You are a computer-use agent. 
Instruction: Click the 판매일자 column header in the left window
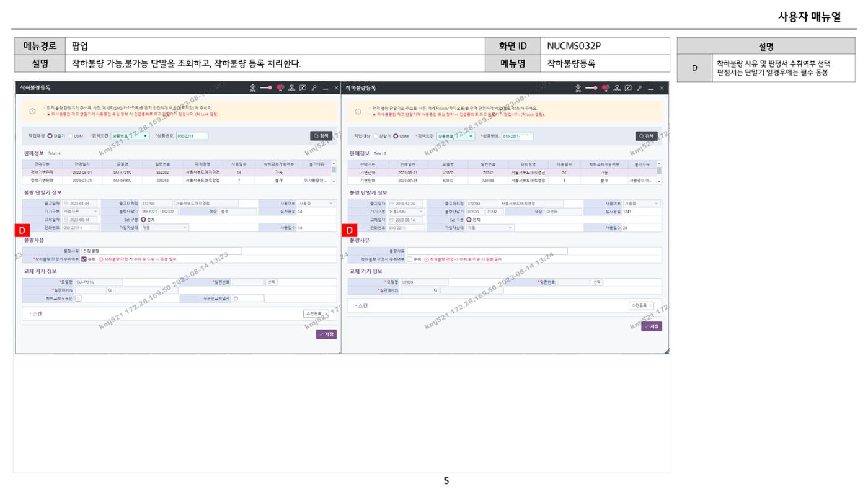pos(82,164)
